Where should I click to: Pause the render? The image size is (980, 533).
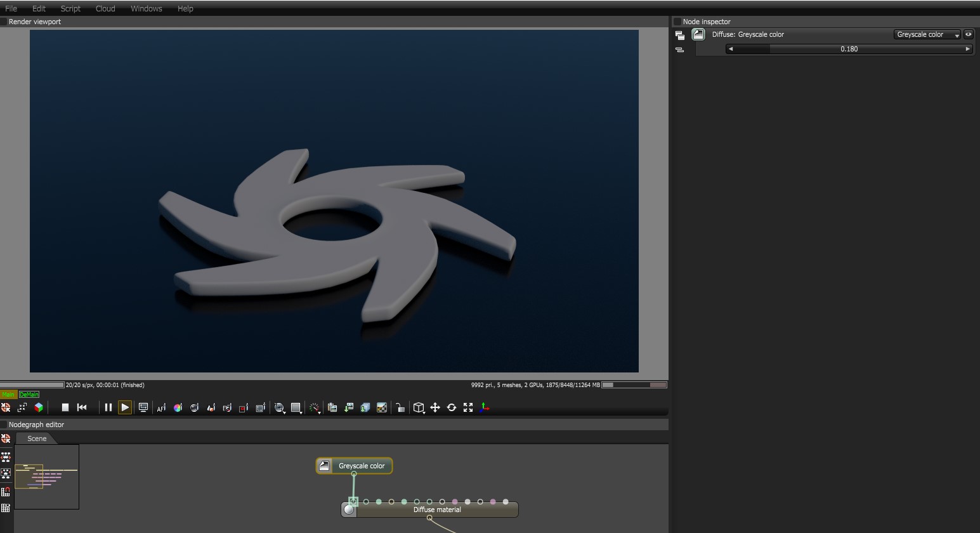point(108,407)
